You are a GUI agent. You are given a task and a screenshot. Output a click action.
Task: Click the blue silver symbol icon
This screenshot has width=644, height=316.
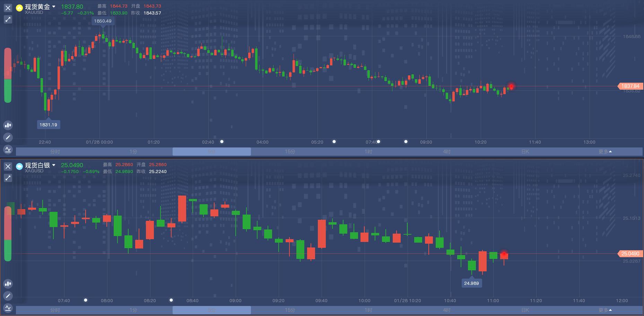pos(19,166)
